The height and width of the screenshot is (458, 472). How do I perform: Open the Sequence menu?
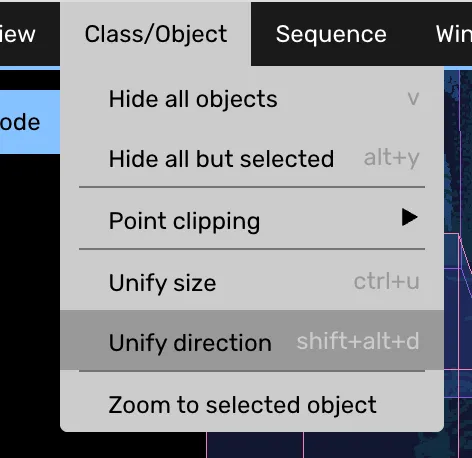click(331, 34)
